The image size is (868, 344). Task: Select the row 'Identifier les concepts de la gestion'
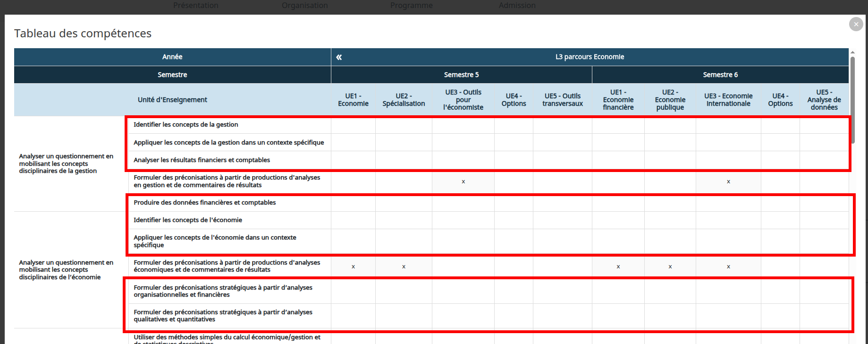(185, 125)
